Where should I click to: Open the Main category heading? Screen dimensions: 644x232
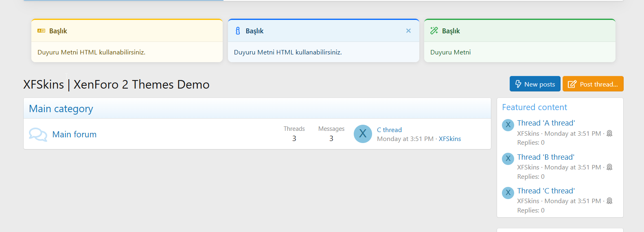61,109
